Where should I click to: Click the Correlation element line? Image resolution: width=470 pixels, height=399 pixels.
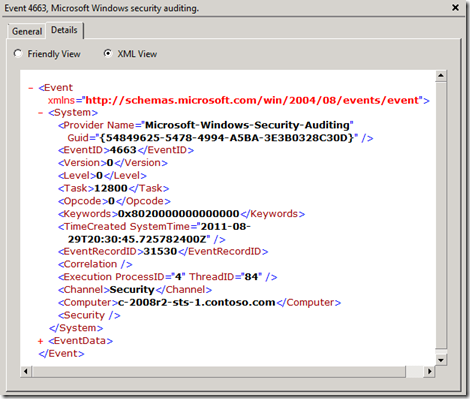[x=95, y=264]
